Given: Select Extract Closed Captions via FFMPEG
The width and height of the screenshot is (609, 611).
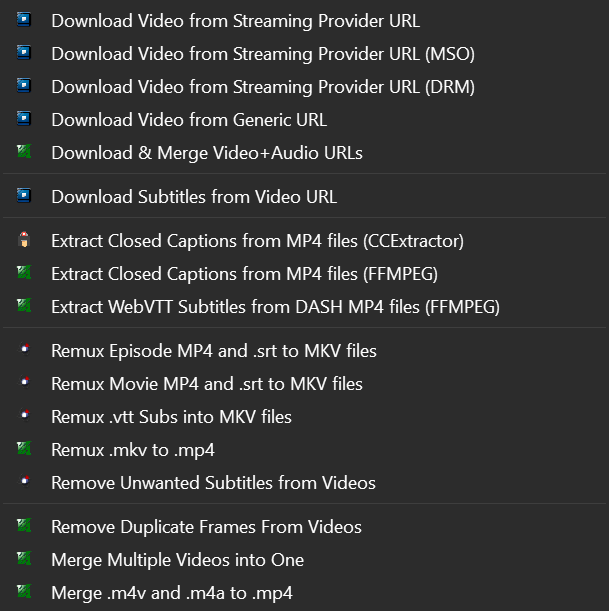Looking at the screenshot, I should point(244,273).
